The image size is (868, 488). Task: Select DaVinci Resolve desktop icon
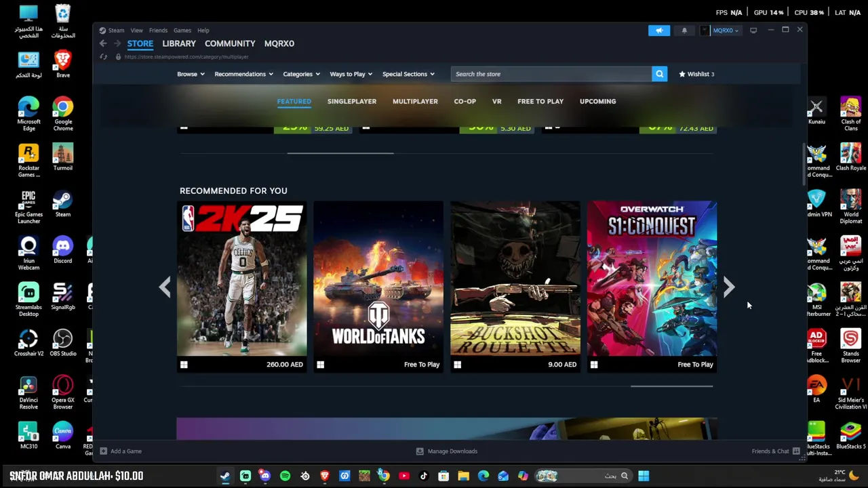pos(28,393)
